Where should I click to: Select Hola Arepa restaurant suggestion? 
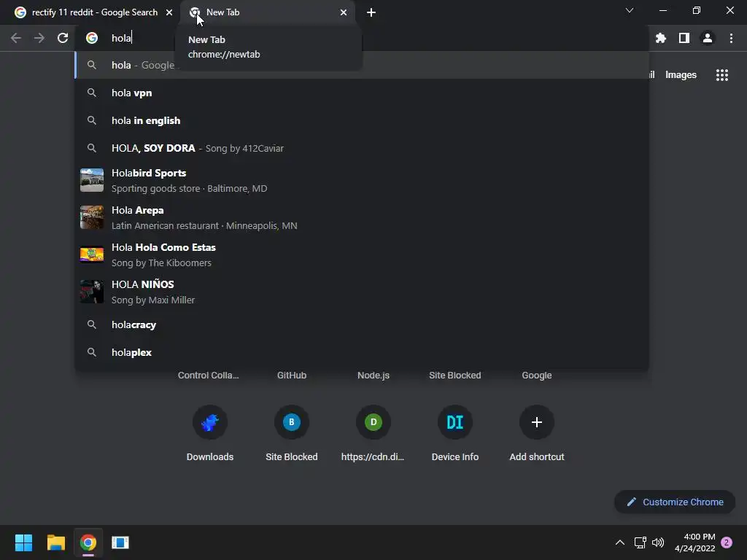[362, 217]
